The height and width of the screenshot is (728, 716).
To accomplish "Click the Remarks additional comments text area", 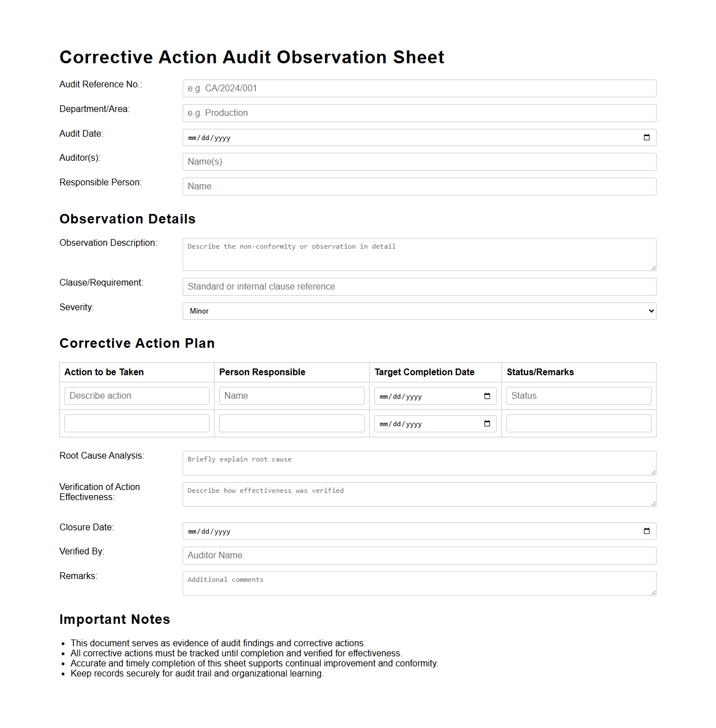I will coord(419,584).
